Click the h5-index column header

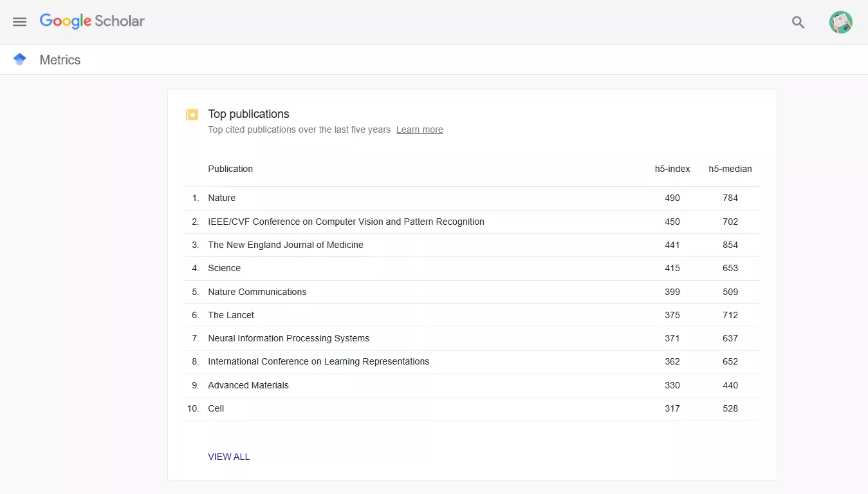tap(672, 169)
